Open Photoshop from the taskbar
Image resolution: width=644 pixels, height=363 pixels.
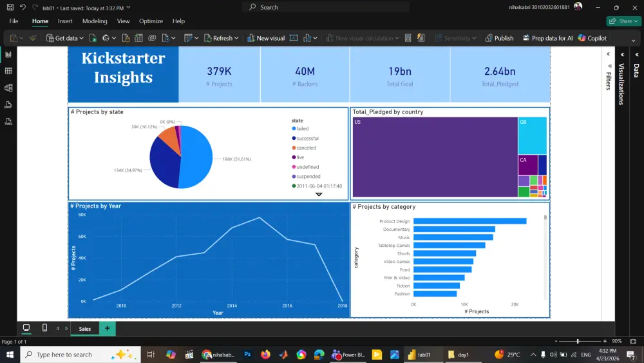(x=247, y=355)
